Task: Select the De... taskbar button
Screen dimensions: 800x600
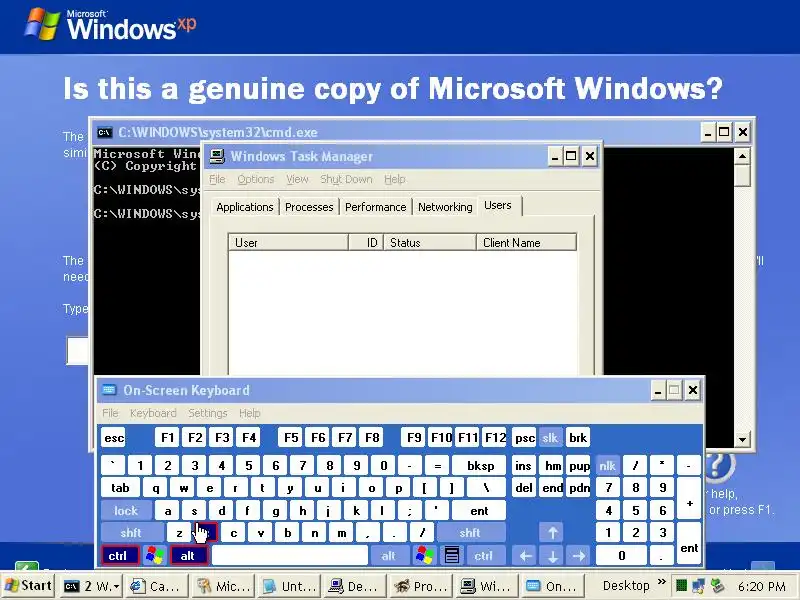Action: pyautogui.click(x=356, y=586)
